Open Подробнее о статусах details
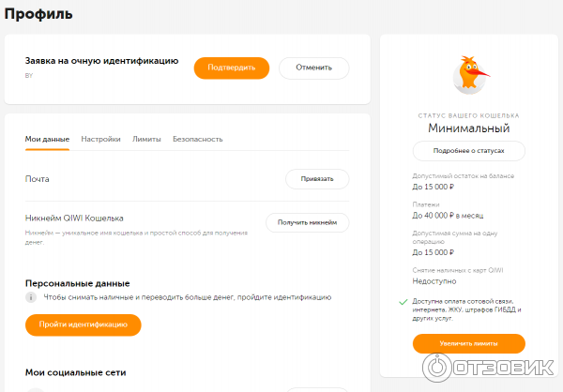 468,151
